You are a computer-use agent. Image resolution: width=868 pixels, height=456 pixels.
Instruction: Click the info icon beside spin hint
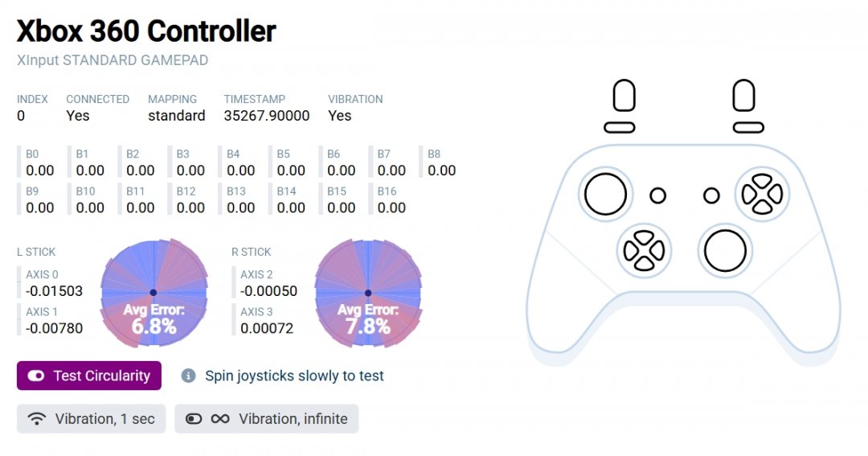click(189, 376)
